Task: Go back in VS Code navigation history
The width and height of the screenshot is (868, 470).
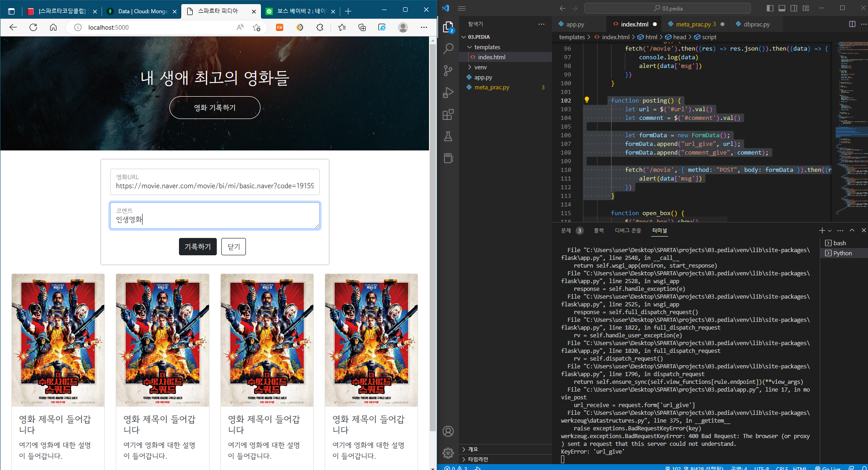Action: [x=562, y=8]
